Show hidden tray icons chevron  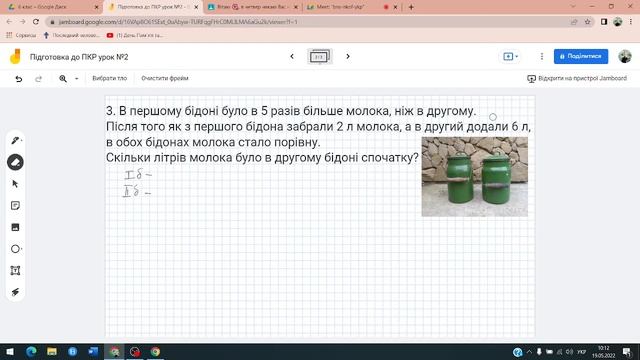[x=529, y=352]
